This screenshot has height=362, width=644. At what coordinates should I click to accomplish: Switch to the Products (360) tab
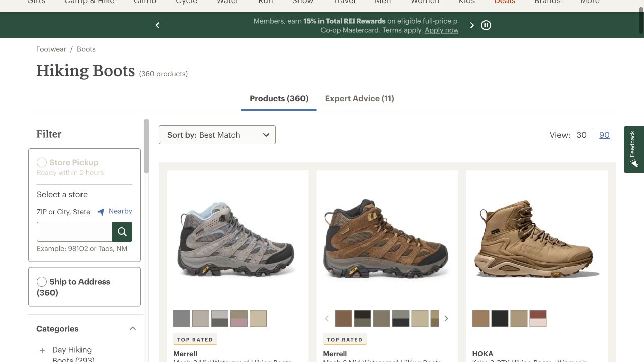pos(279,99)
